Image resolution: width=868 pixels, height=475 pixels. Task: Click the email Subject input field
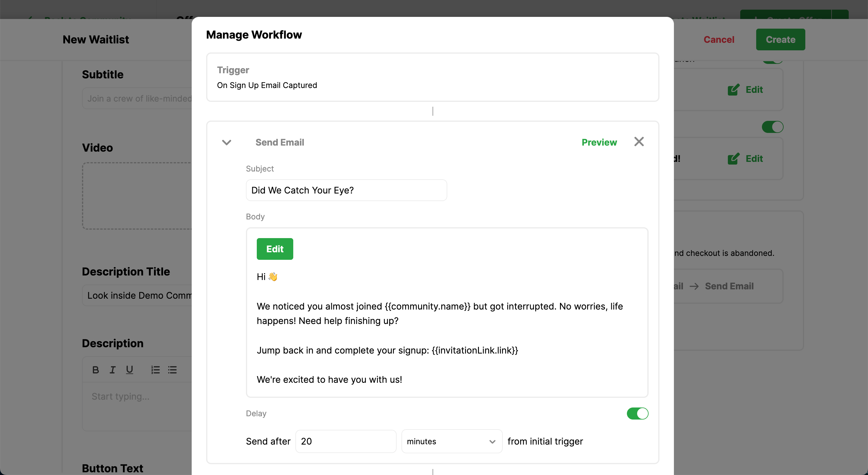(346, 190)
